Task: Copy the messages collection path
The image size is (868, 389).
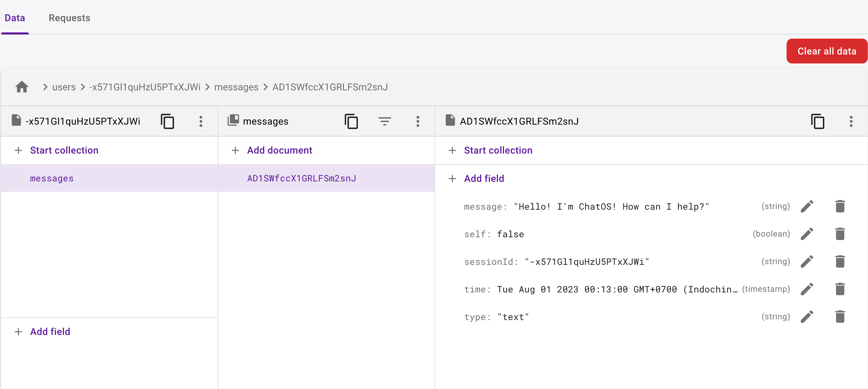Action: [x=351, y=121]
